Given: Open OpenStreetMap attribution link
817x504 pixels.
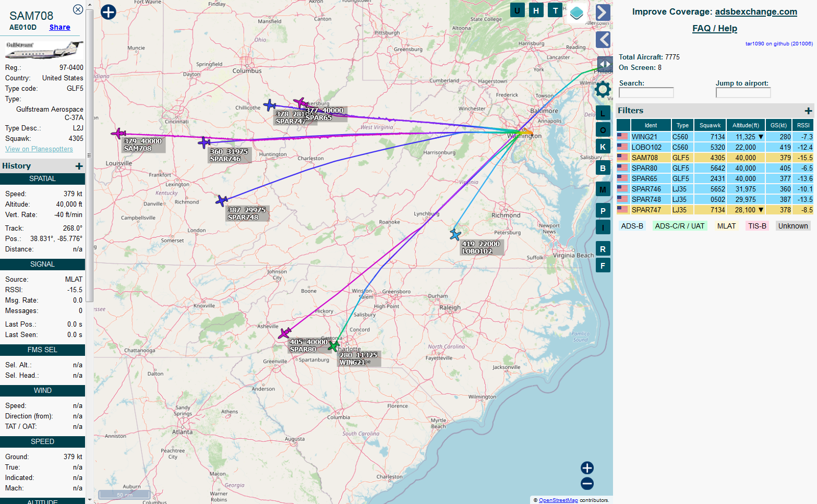Looking at the screenshot, I should (558, 500).
